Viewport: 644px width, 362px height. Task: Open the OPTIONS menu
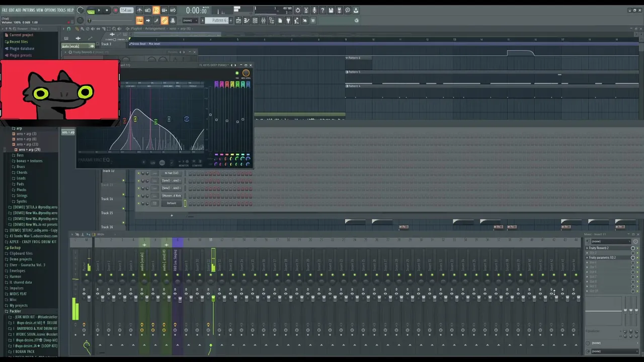coord(50,10)
